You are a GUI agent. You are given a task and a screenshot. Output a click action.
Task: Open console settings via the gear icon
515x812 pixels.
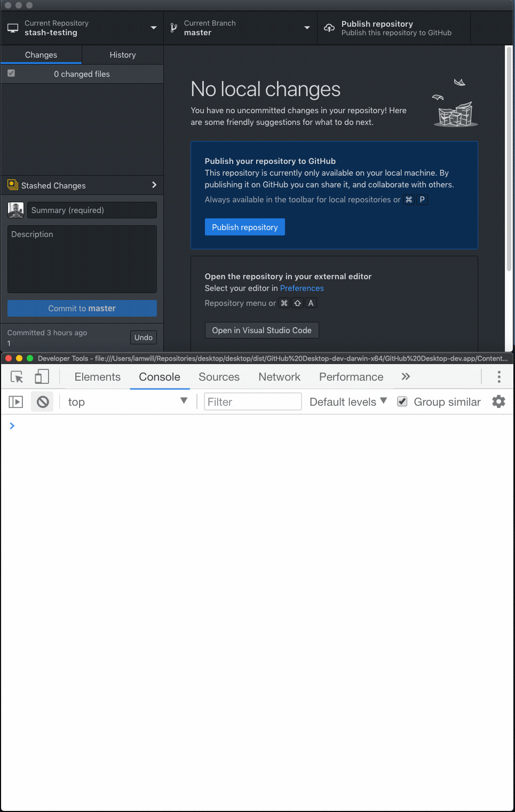coord(498,401)
